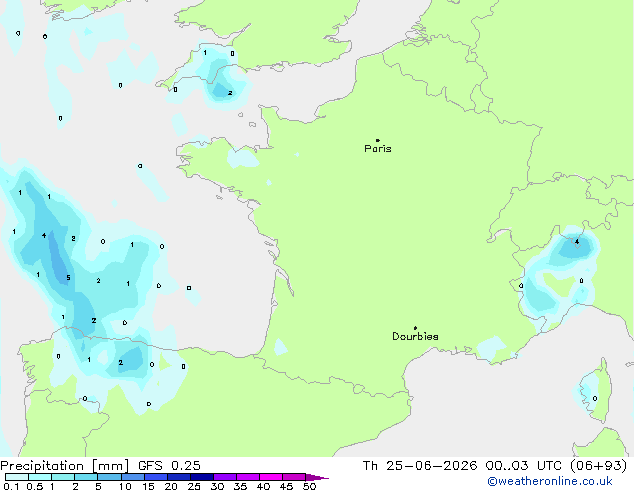Image resolution: width=634 pixels, height=490 pixels.
Task: Click the 'Th 25-06-2026' date text
Action: click(420, 466)
